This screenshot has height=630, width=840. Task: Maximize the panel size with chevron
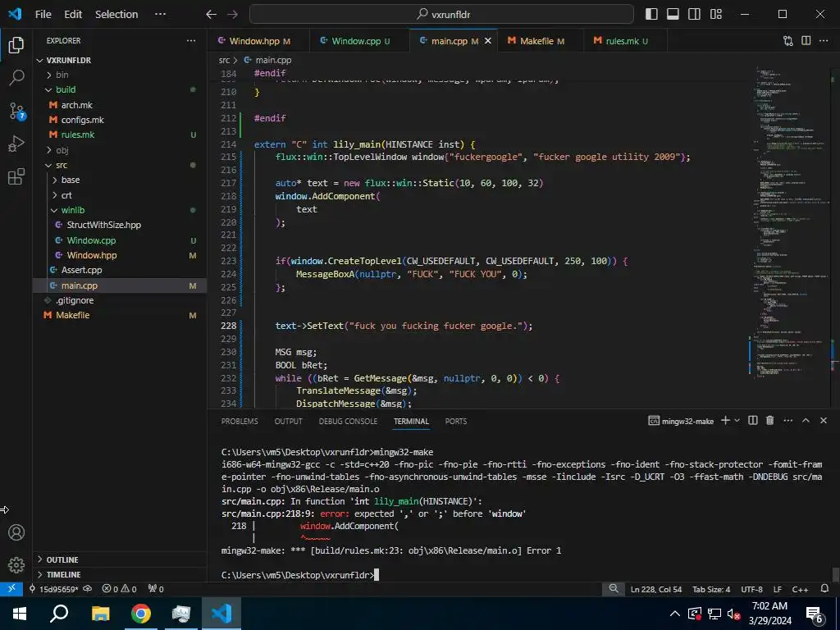coord(806,421)
